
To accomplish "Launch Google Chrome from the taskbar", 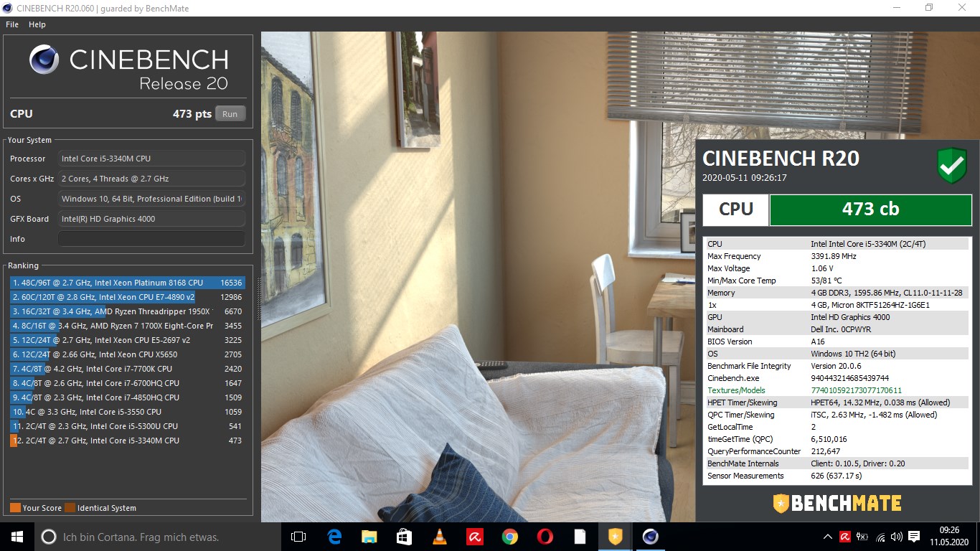I will pos(509,537).
